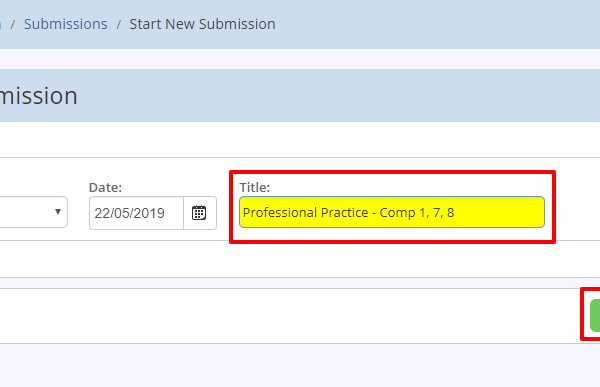Click inside the 22/05/2019 date field
Image resolution: width=600 pixels, height=387 pixels.
136,213
